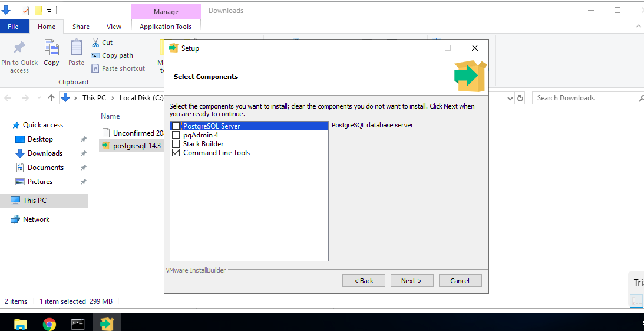Image resolution: width=644 pixels, height=331 pixels.
Task: Select the Manage contextual tab
Action: click(166, 12)
